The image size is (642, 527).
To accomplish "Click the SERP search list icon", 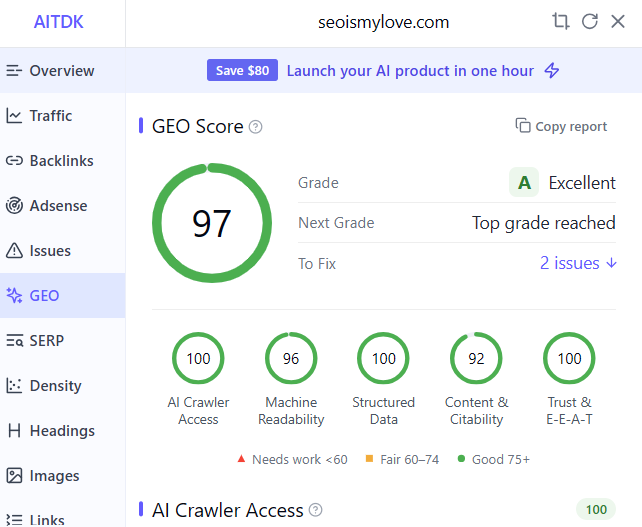I will [14, 341].
